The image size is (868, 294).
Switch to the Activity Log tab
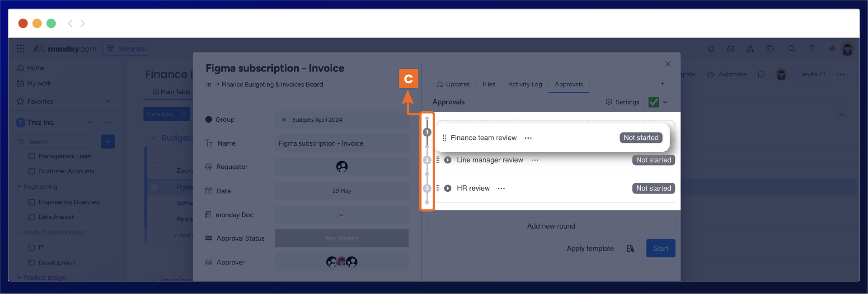(525, 85)
